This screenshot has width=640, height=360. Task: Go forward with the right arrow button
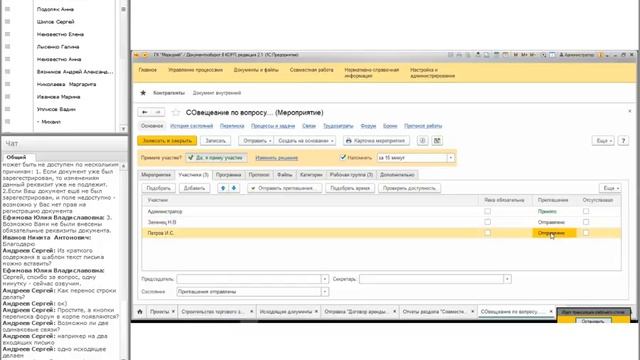point(158,112)
